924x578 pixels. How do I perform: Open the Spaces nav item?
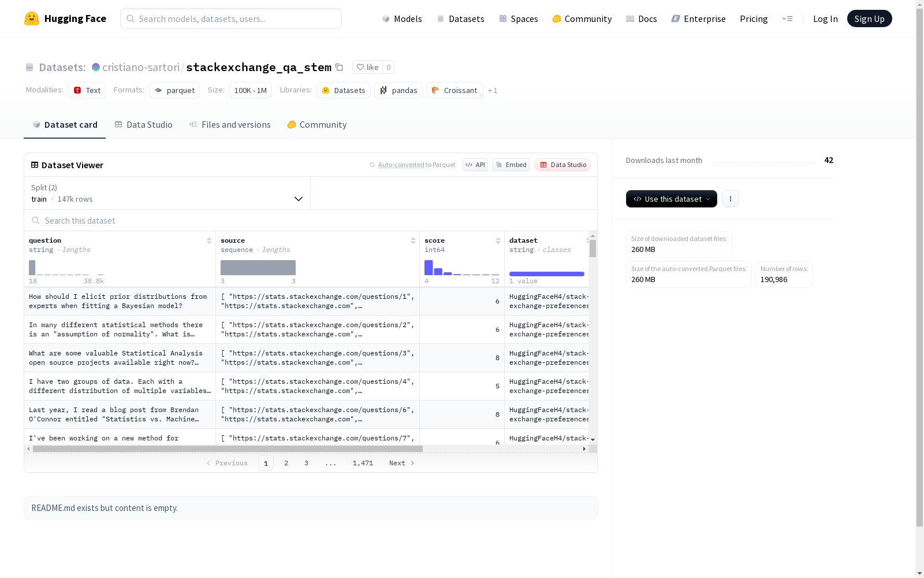[518, 18]
